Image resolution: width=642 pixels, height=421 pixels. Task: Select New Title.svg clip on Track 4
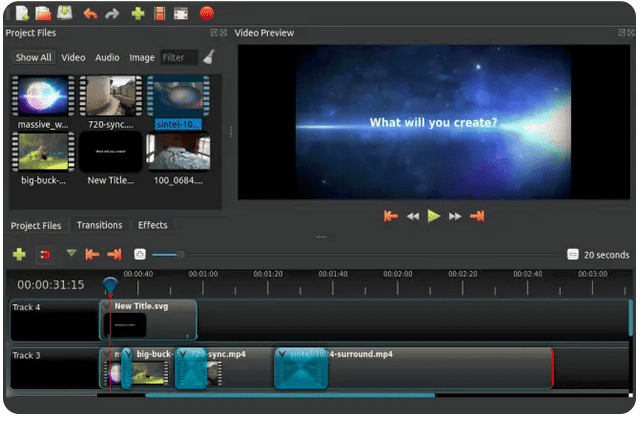click(x=148, y=320)
